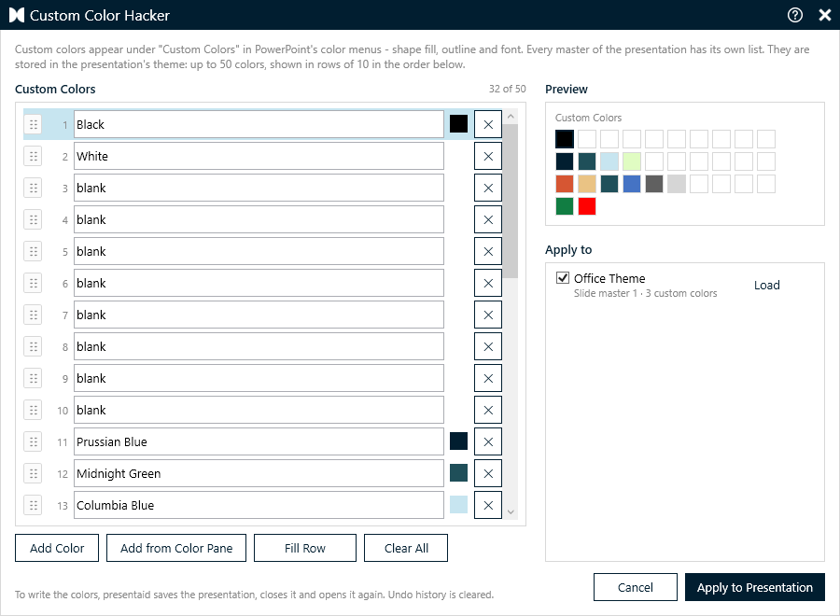The image size is (840, 616).
Task: Open the Black row's color swatch
Action: click(458, 124)
